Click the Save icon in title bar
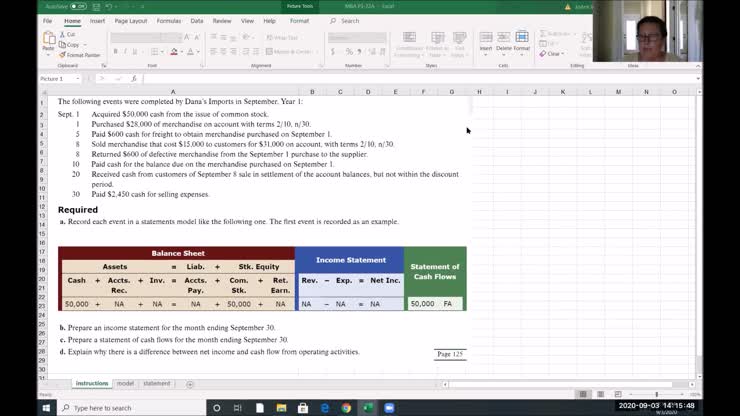Screen dimensions: 740x416 pos(98,6)
